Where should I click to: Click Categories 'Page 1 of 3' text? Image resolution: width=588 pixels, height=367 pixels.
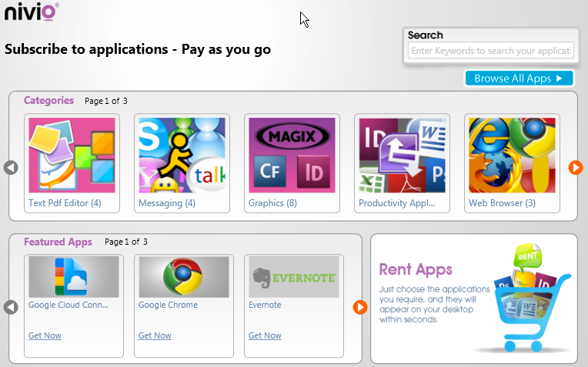click(x=106, y=101)
